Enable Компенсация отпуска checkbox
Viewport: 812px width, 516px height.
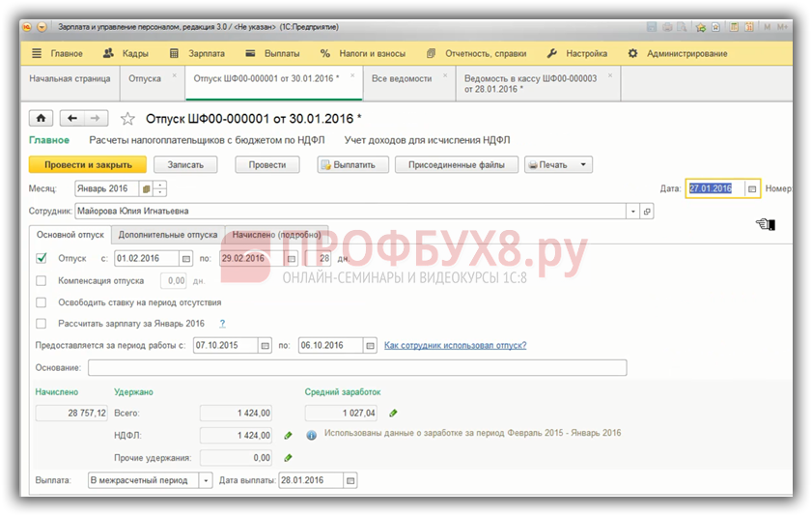42,281
